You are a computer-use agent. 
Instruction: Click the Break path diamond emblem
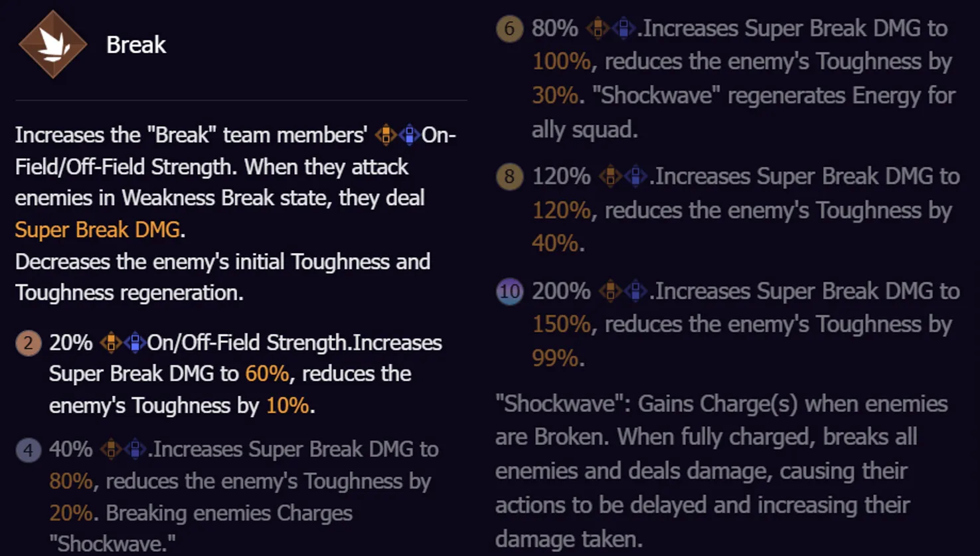tap(52, 45)
